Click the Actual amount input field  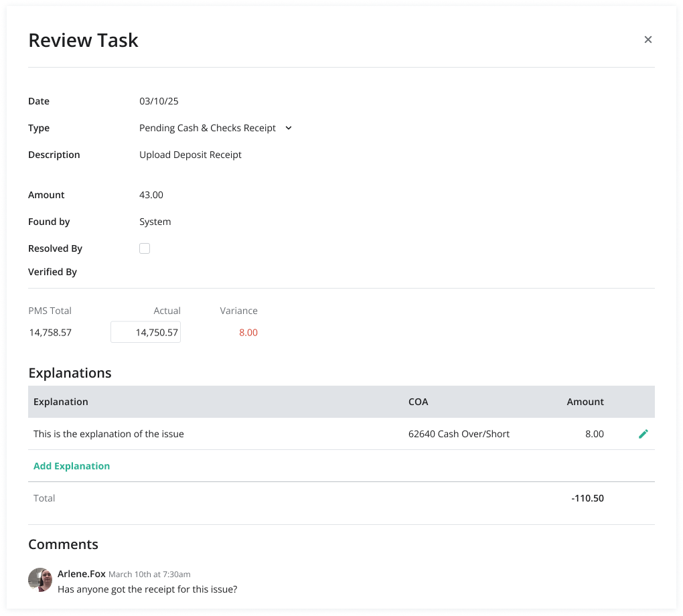pyautogui.click(x=145, y=332)
